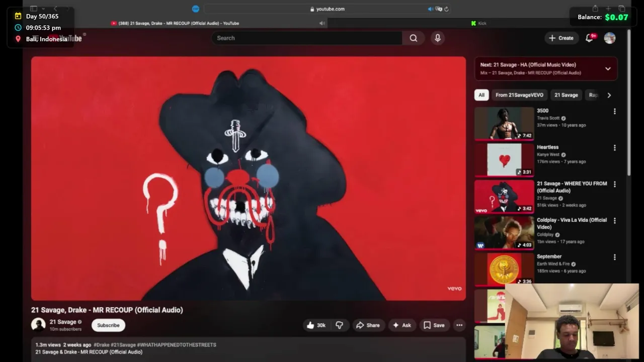Click the #Drake hashtag
The height and width of the screenshot is (362, 644).
coord(101,345)
